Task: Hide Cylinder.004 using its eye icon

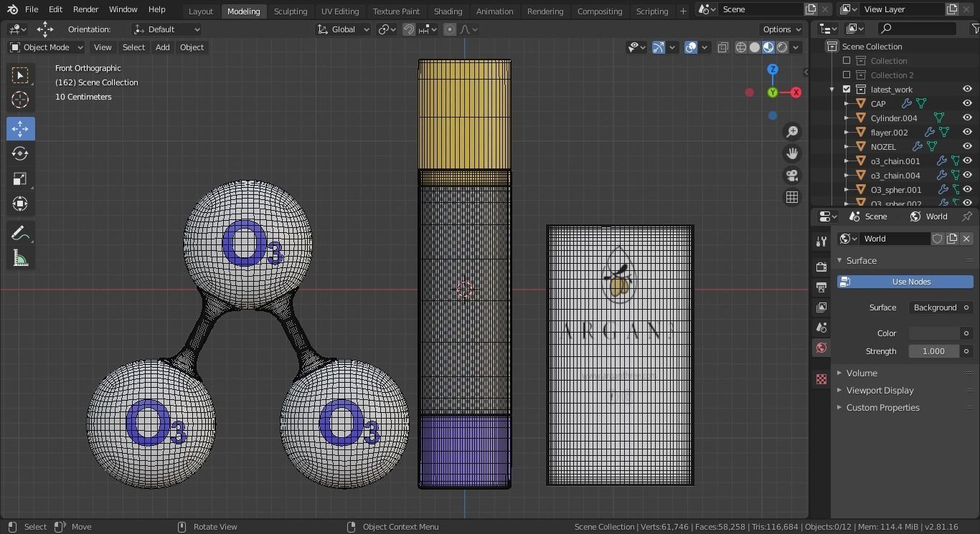Action: [x=967, y=118]
